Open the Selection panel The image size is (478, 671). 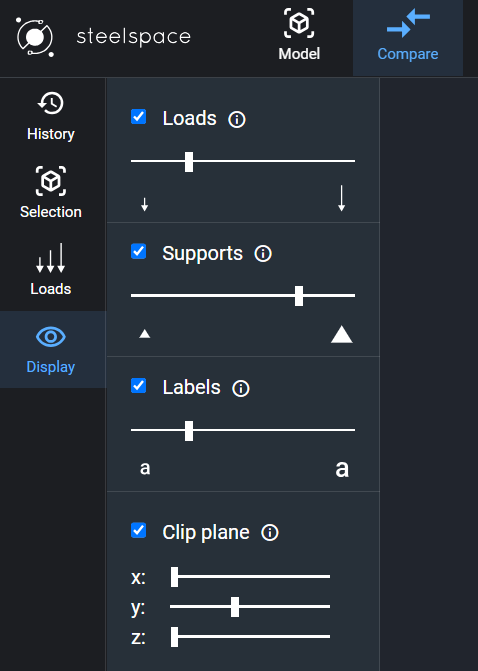coord(51,193)
